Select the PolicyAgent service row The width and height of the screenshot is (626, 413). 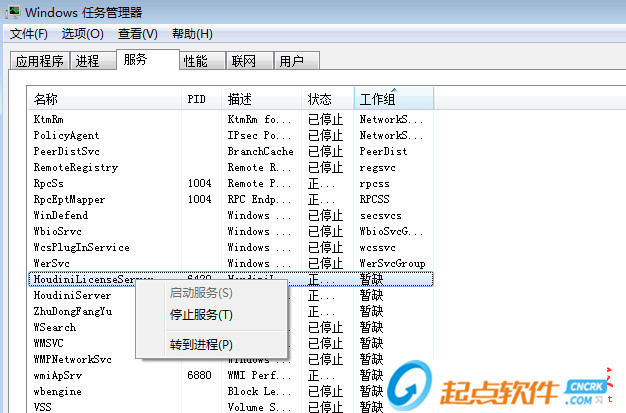(x=231, y=135)
